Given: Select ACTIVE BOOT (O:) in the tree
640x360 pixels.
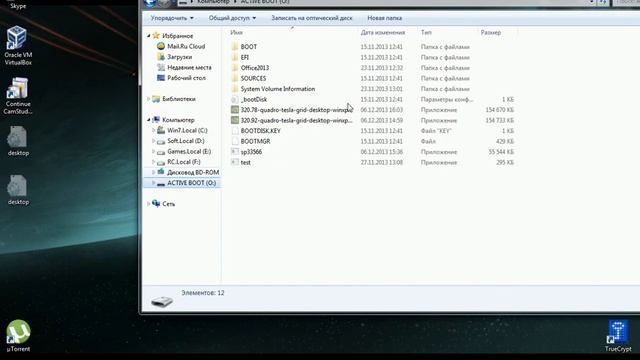Looking at the screenshot, I should [x=191, y=183].
